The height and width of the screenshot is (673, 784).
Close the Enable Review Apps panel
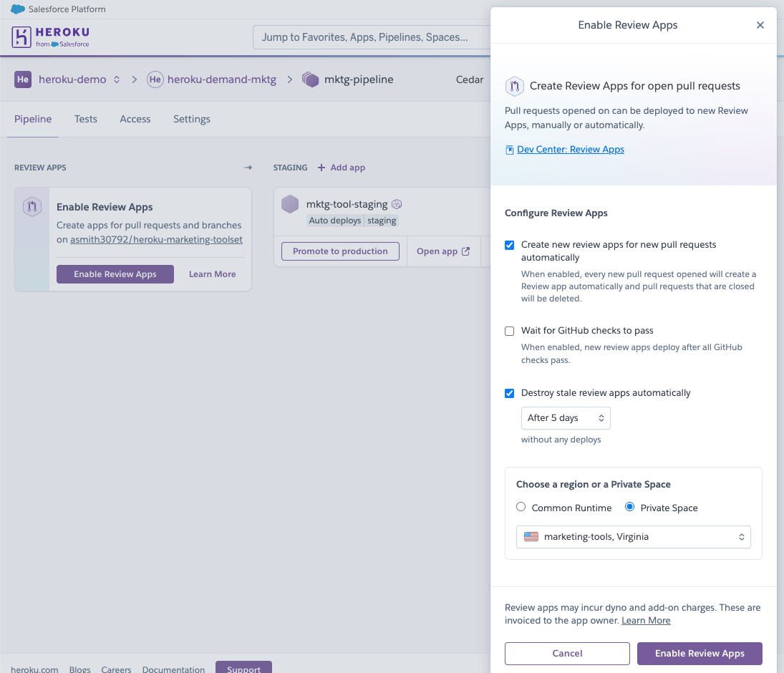[760, 25]
